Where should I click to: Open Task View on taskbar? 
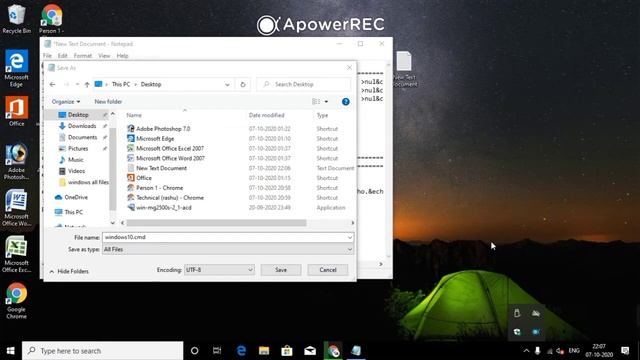point(217,351)
